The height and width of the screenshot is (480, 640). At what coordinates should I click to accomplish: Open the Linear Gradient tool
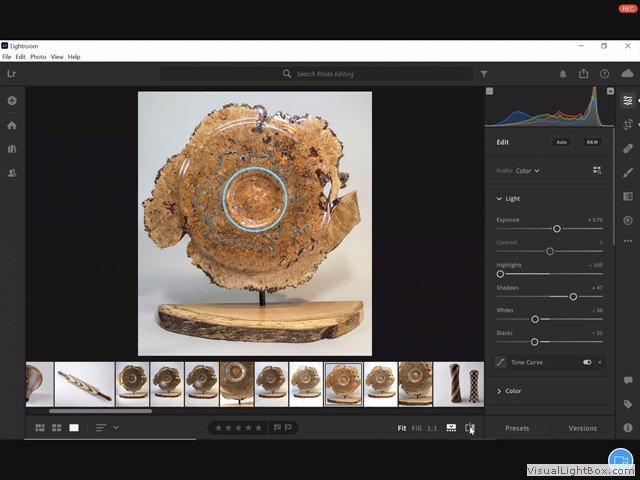[628, 196]
